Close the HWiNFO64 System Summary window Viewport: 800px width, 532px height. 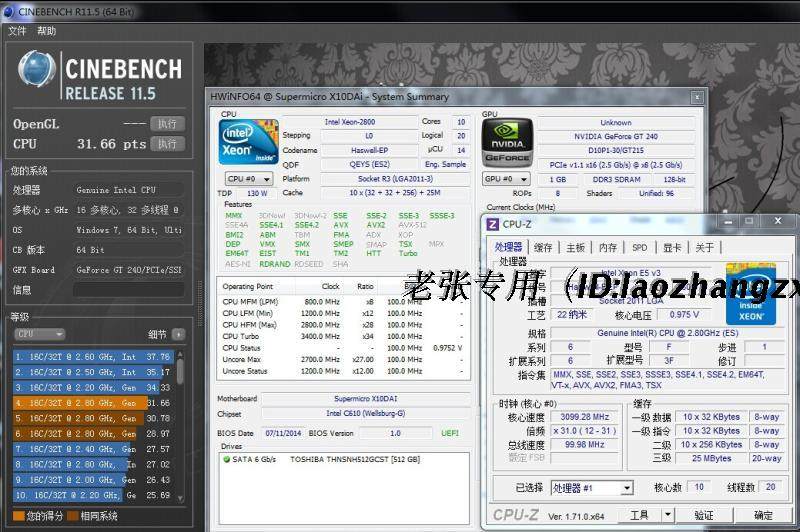tap(697, 97)
